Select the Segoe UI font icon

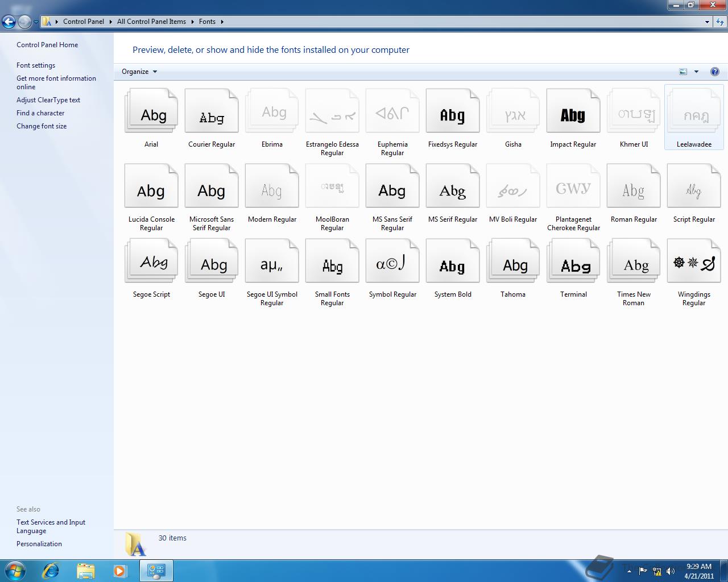[x=212, y=261]
